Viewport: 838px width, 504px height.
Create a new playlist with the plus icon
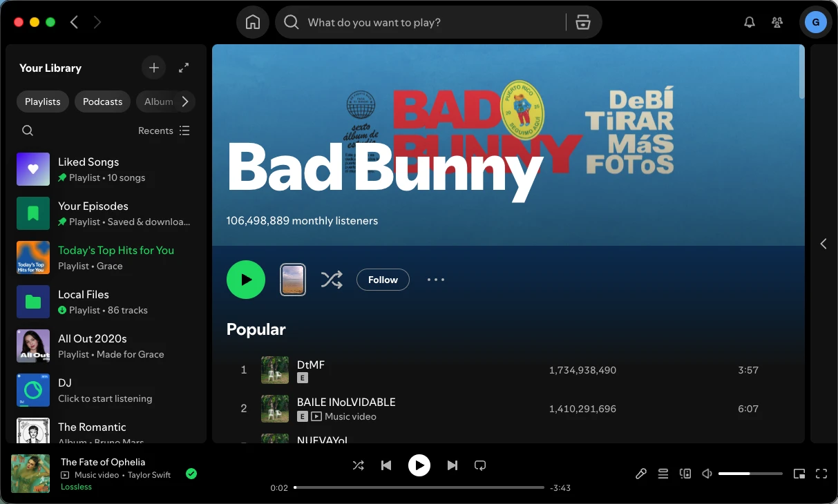(x=153, y=67)
